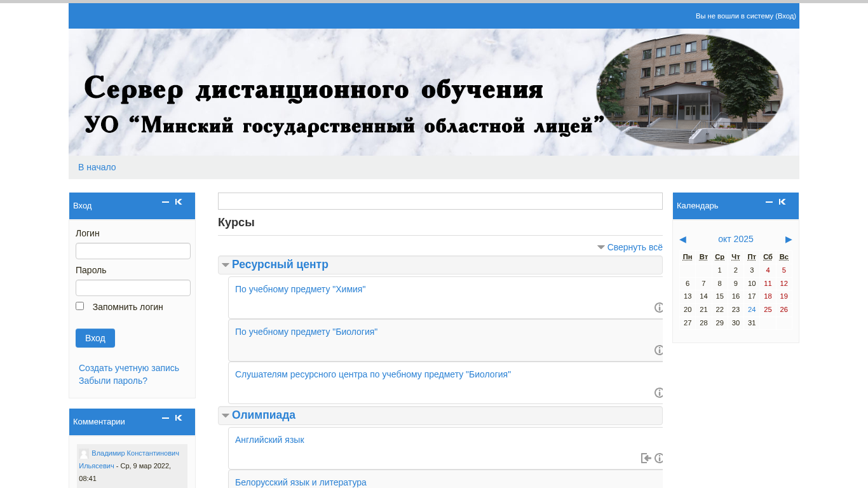Collapse the Ресурсный центр category
Viewport: 868px width, 488px height.
[x=226, y=265]
